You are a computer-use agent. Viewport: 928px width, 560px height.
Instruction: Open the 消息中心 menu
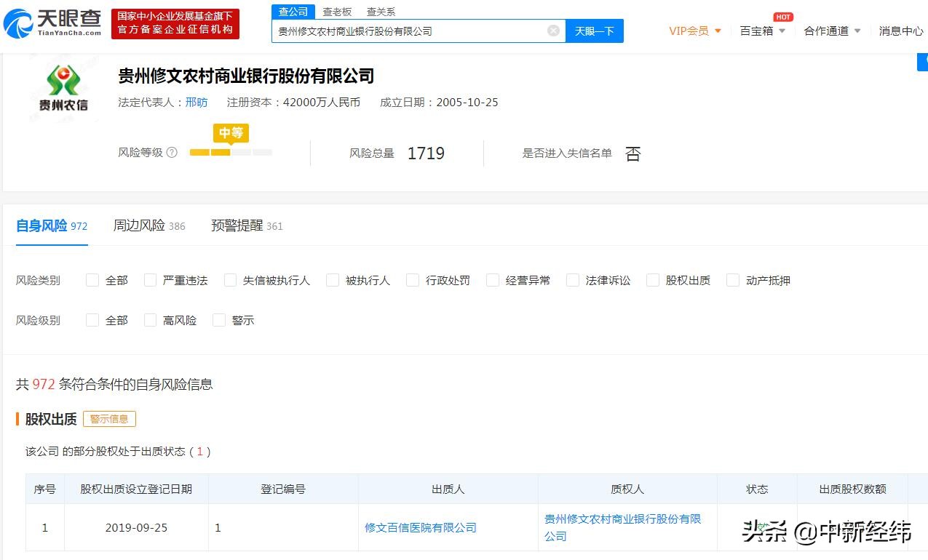pos(901,31)
